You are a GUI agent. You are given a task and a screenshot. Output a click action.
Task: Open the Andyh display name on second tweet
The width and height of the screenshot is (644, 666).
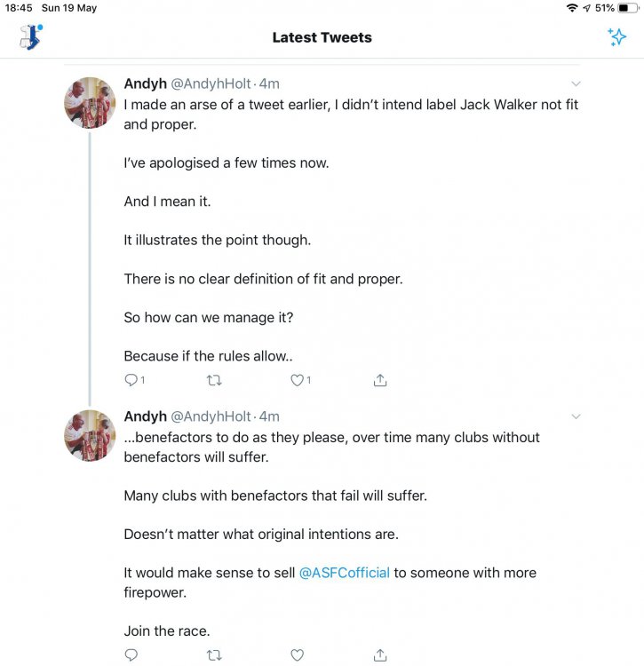click(145, 416)
